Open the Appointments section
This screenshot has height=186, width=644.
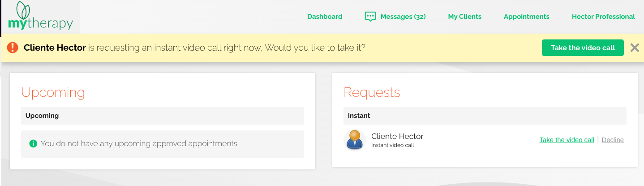click(526, 17)
